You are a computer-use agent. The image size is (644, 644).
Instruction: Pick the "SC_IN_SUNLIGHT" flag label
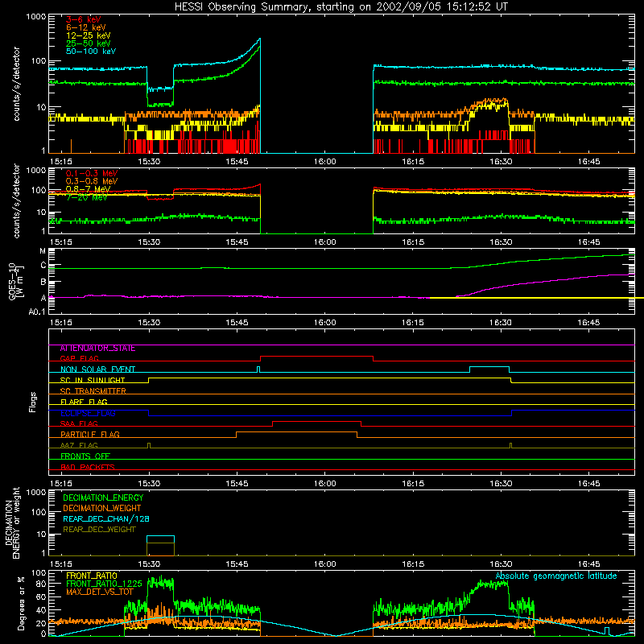coord(93,380)
